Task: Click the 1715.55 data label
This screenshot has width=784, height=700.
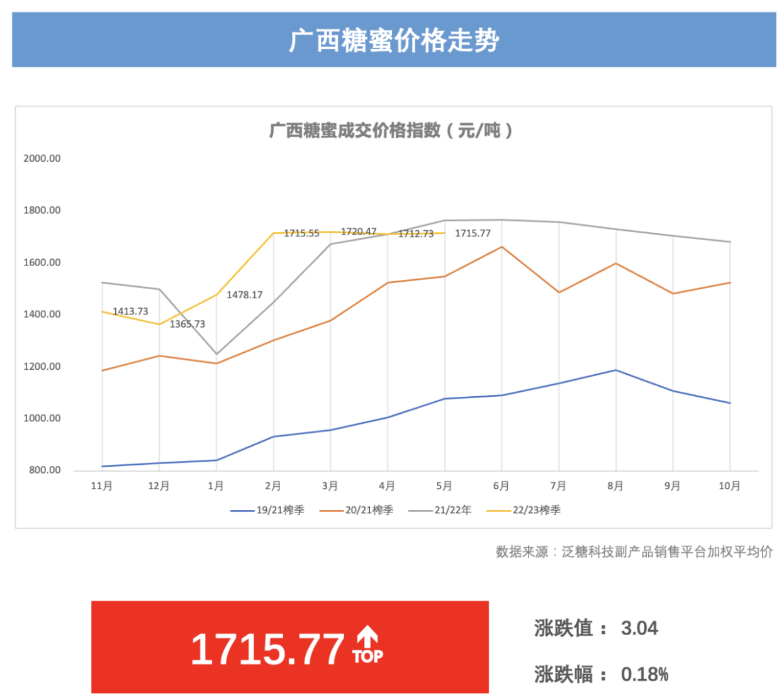Action: pyautogui.click(x=301, y=233)
